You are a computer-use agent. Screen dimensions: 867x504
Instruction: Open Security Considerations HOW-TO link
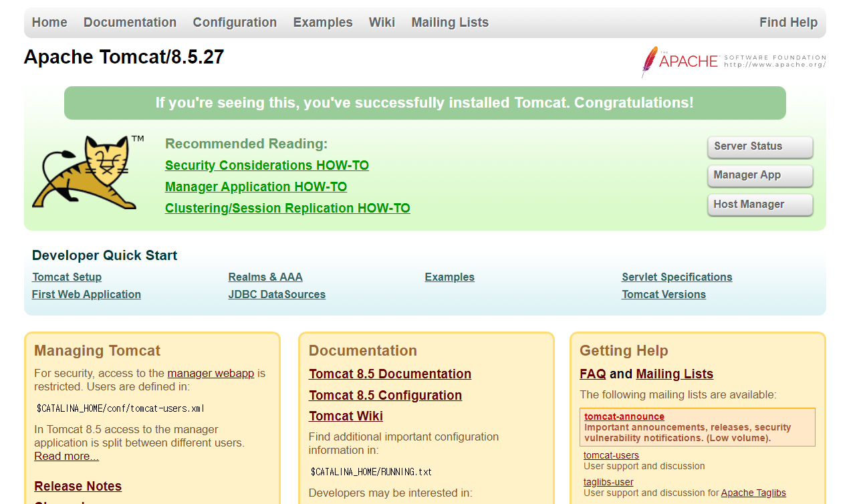click(x=267, y=165)
